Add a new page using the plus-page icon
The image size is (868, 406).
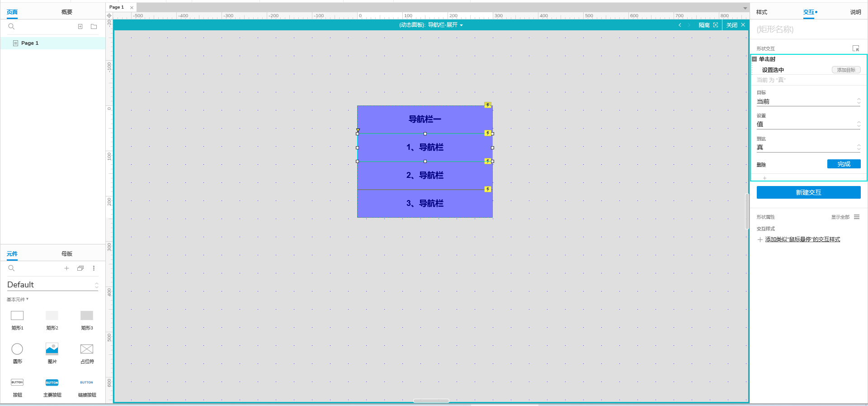click(80, 27)
